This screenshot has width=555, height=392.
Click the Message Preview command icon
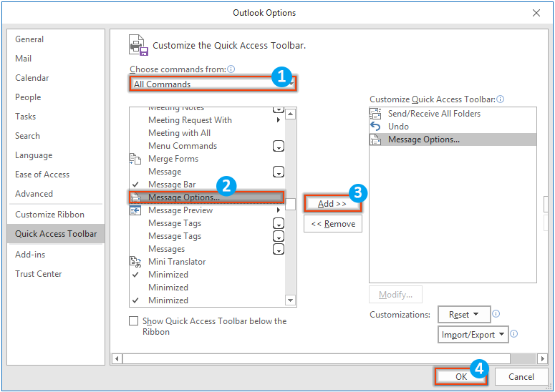[x=135, y=210]
